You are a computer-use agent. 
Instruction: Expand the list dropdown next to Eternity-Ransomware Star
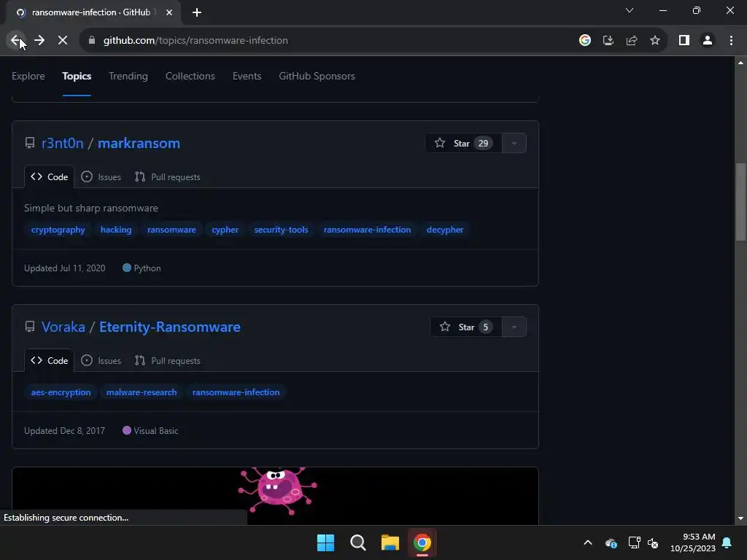(514, 327)
